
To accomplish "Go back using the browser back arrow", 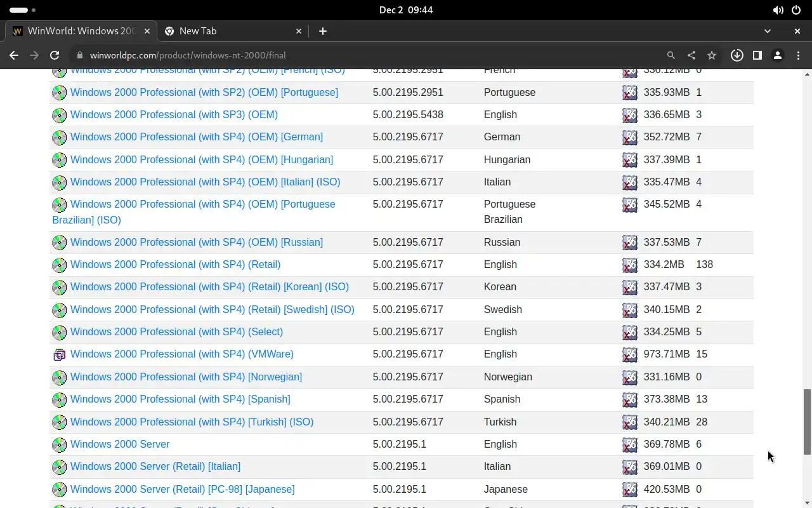I will [x=14, y=55].
